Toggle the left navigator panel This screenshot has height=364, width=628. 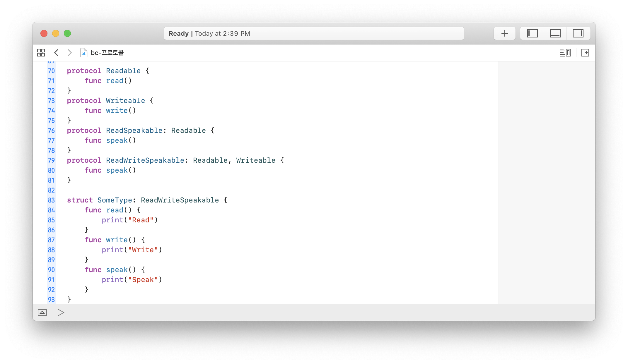[x=532, y=33]
